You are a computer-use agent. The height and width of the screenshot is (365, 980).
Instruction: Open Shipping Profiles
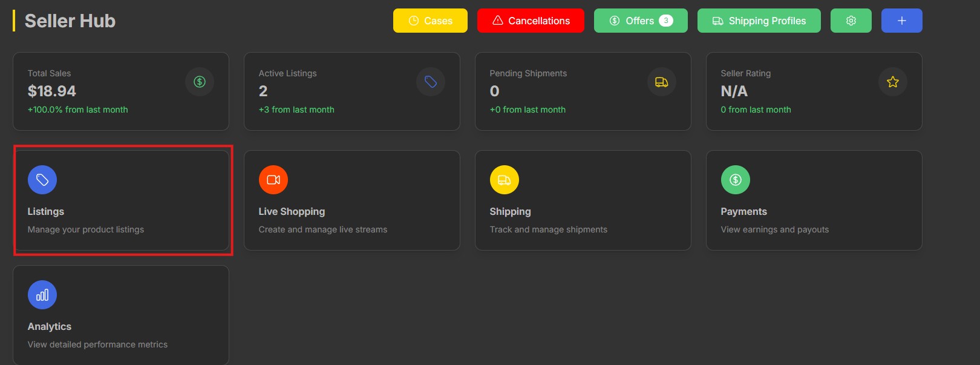coord(759,21)
